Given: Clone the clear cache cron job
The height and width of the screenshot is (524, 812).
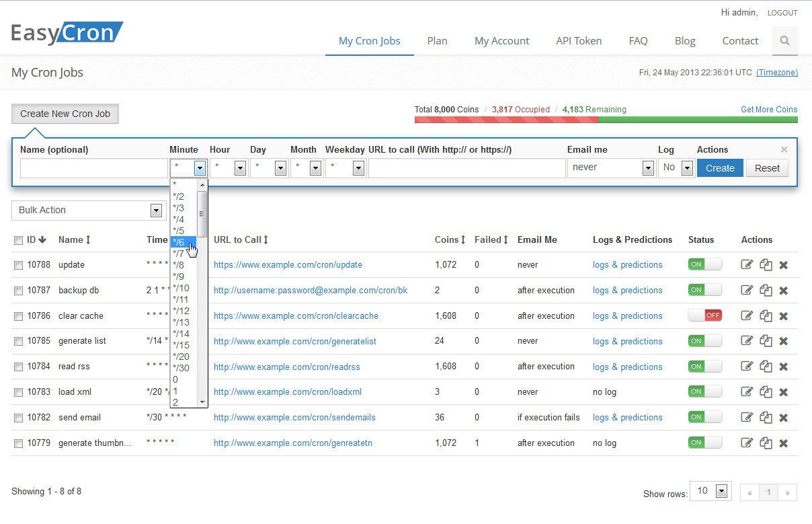Looking at the screenshot, I should pos(766,315).
